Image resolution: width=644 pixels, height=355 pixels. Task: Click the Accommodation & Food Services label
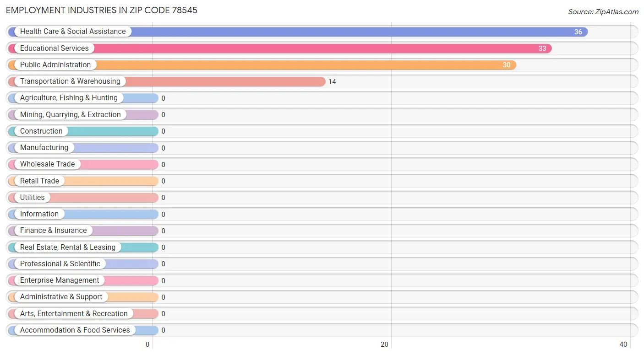pyautogui.click(x=75, y=330)
